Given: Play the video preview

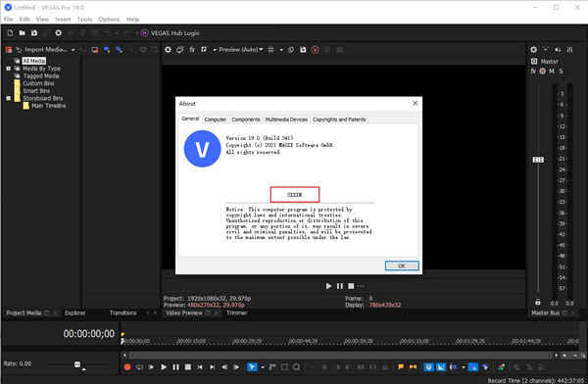Looking at the screenshot, I should 328,286.
